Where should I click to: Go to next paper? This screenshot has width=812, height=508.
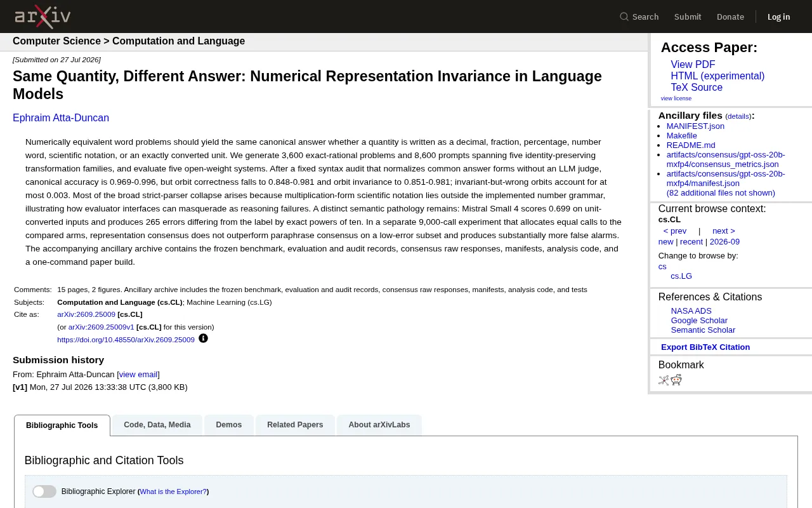724,231
